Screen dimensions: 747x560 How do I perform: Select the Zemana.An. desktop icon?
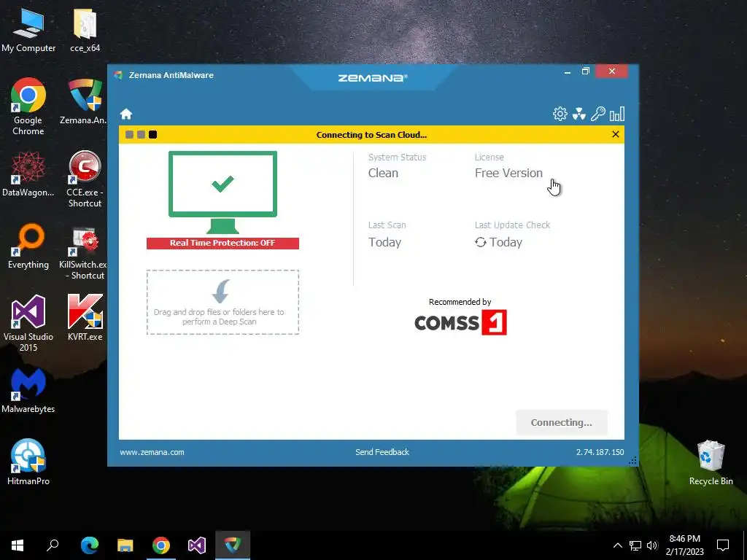[84, 102]
